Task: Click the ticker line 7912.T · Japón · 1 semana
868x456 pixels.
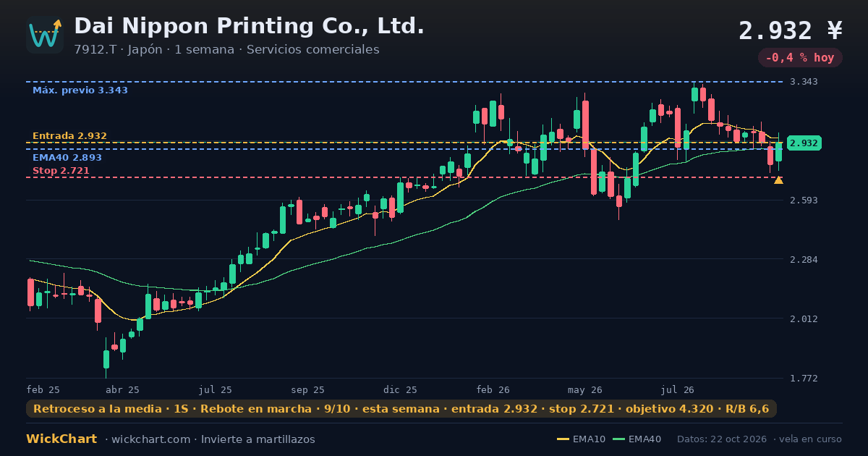Action: pos(226,50)
